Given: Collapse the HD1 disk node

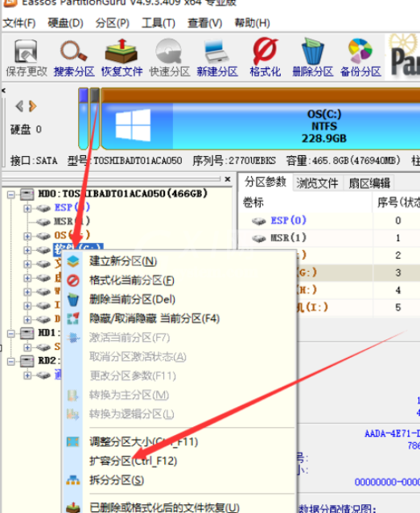Looking at the screenshot, I should [10, 334].
